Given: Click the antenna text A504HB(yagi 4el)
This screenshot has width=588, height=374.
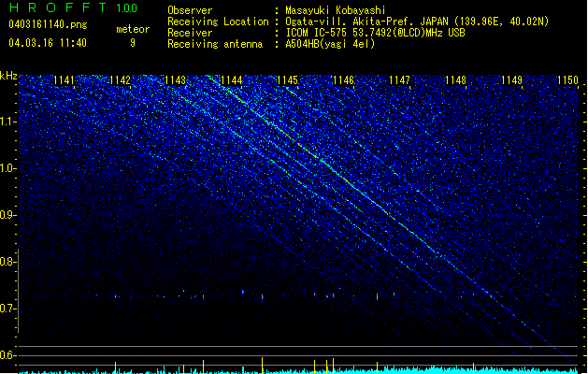Looking at the screenshot, I should point(330,44).
